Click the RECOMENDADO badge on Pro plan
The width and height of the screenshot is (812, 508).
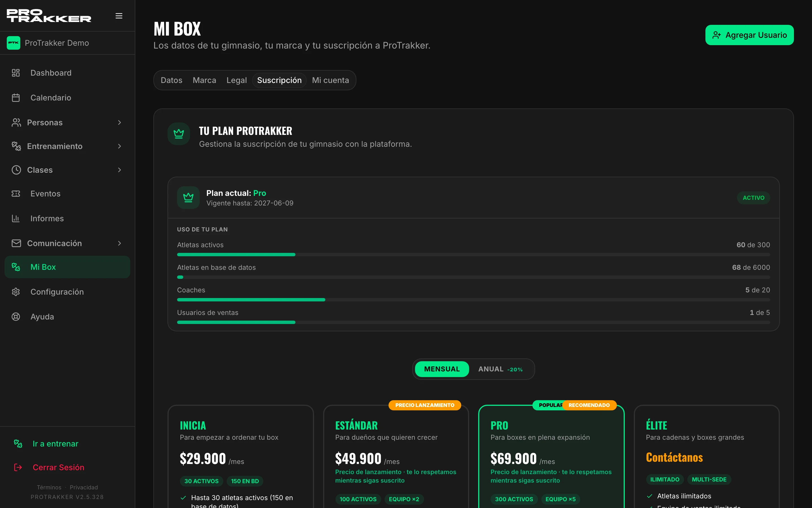pos(589,405)
